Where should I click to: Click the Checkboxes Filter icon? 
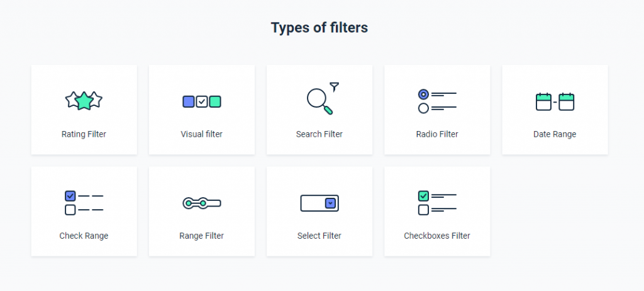point(437,203)
